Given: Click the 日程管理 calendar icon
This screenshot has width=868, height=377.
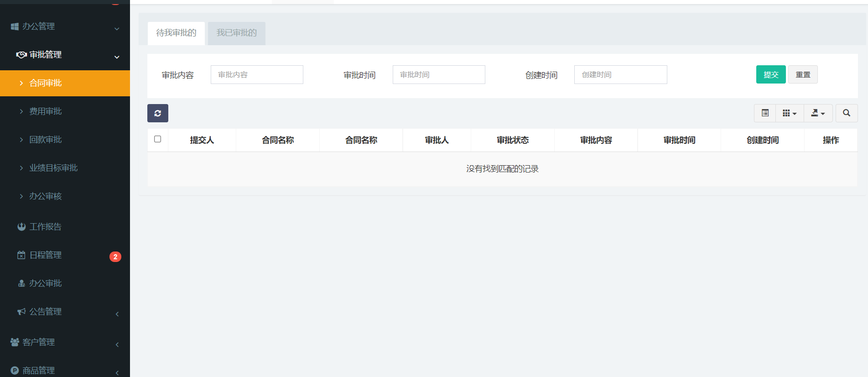Looking at the screenshot, I should coord(21,255).
